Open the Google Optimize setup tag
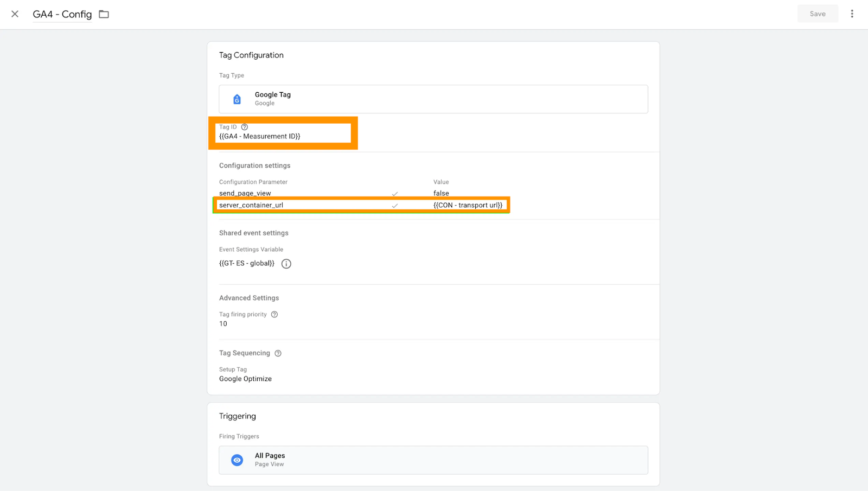This screenshot has height=491, width=868. coord(245,379)
